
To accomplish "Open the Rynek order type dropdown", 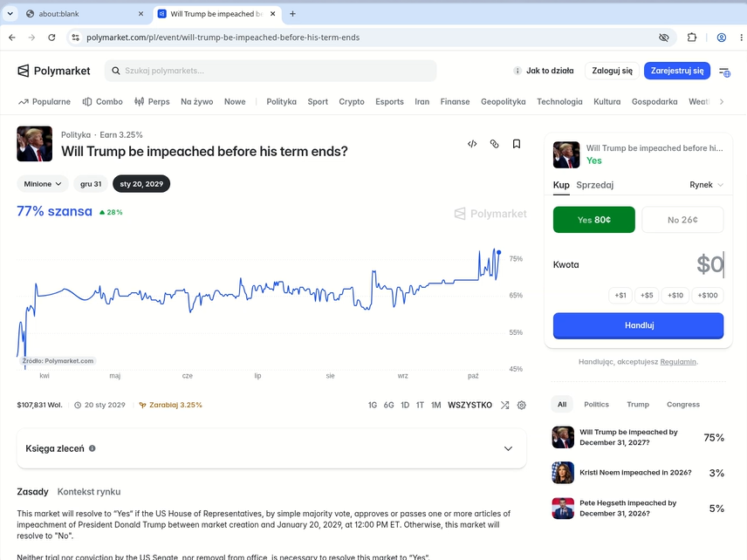I will 707,185.
